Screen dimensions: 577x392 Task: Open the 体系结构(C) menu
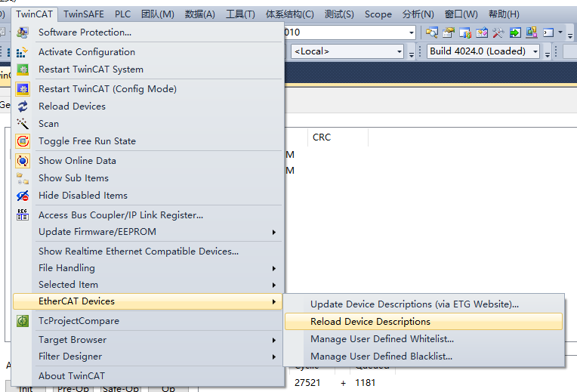click(289, 14)
